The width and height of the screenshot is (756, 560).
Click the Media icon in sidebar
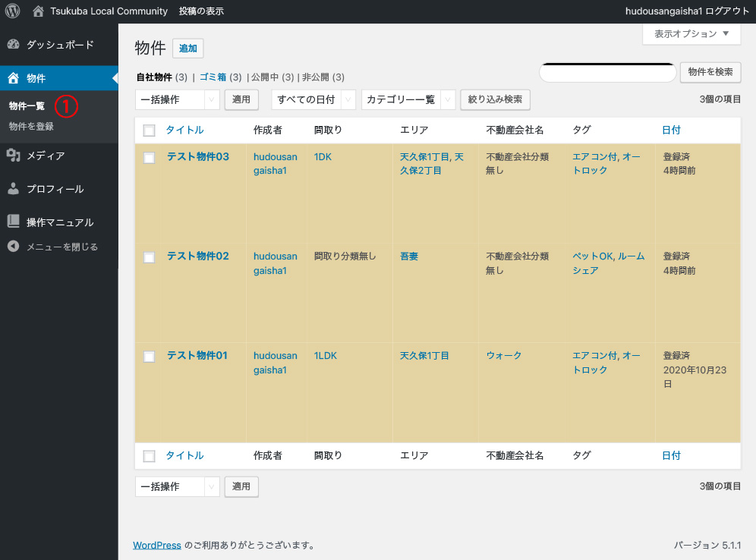(13, 156)
